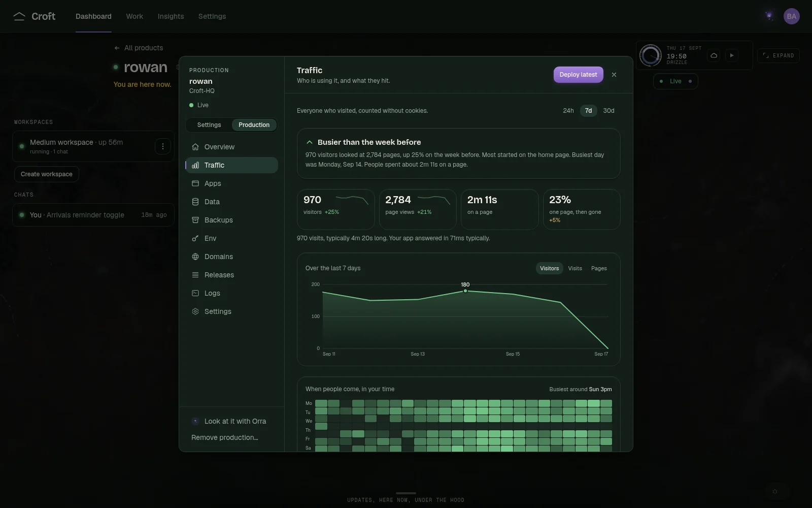The image size is (812, 508).
Task: Switch time range to 30d
Action: [608, 111]
